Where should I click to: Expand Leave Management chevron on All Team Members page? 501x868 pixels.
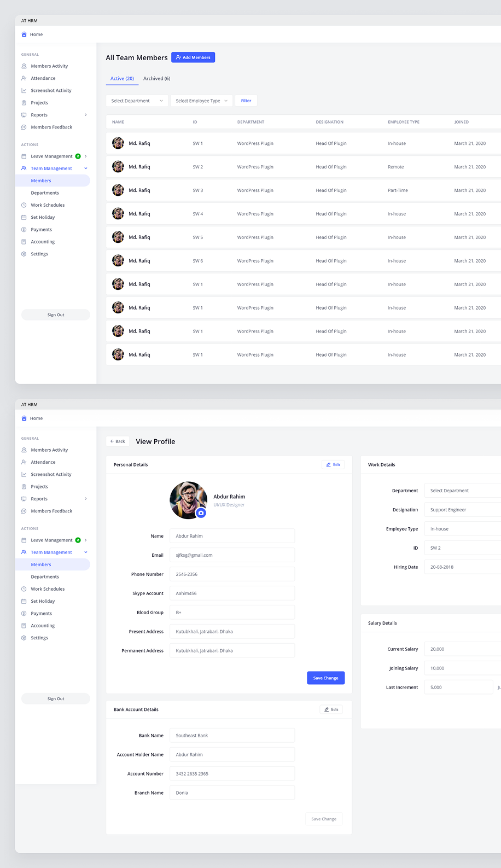(86, 156)
